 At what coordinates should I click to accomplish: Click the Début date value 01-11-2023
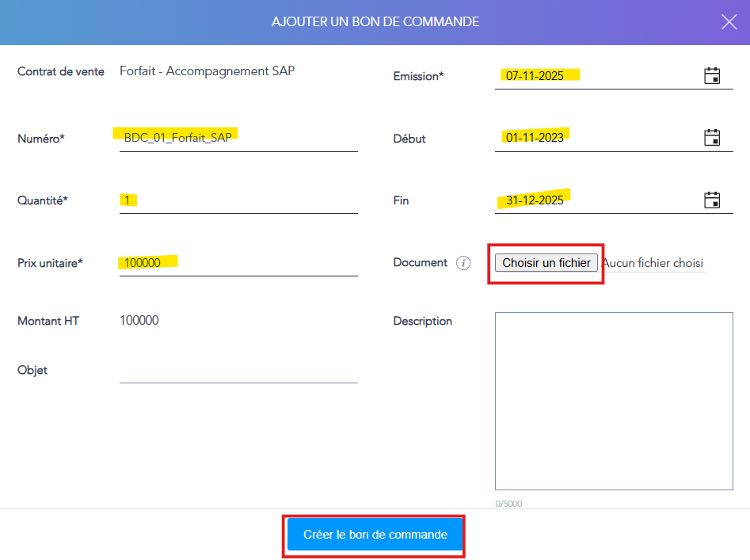[535, 138]
